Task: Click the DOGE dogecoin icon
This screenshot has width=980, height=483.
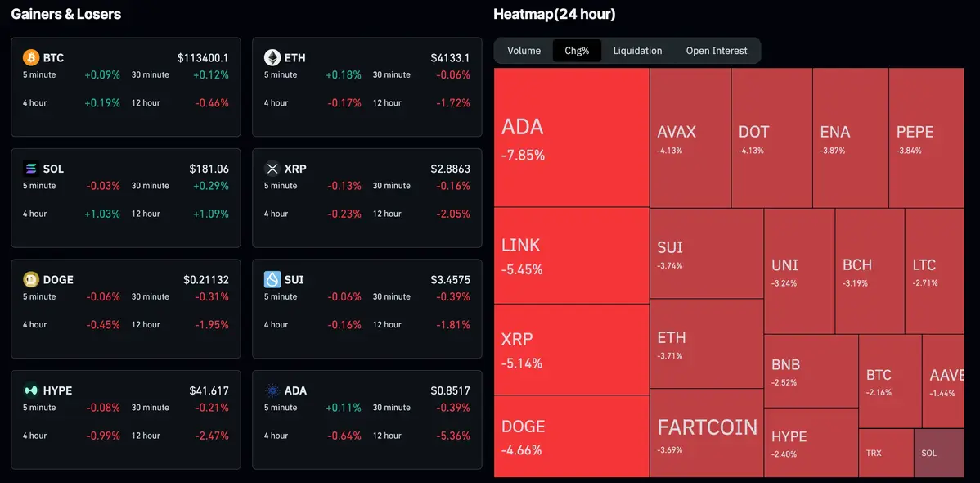Action: pos(31,279)
